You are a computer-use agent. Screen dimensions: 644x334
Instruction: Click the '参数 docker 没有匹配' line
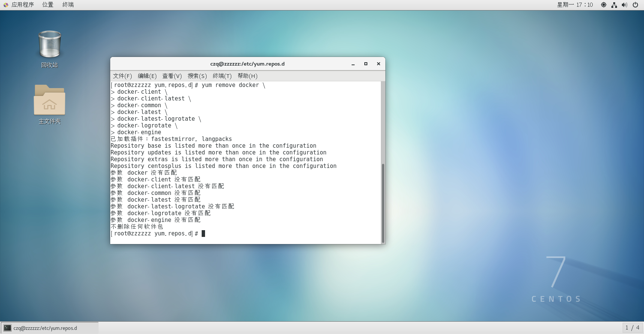144,173
